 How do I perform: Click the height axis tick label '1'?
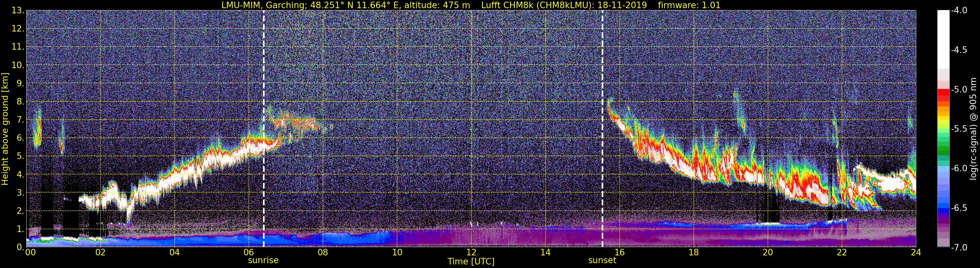pos(20,229)
